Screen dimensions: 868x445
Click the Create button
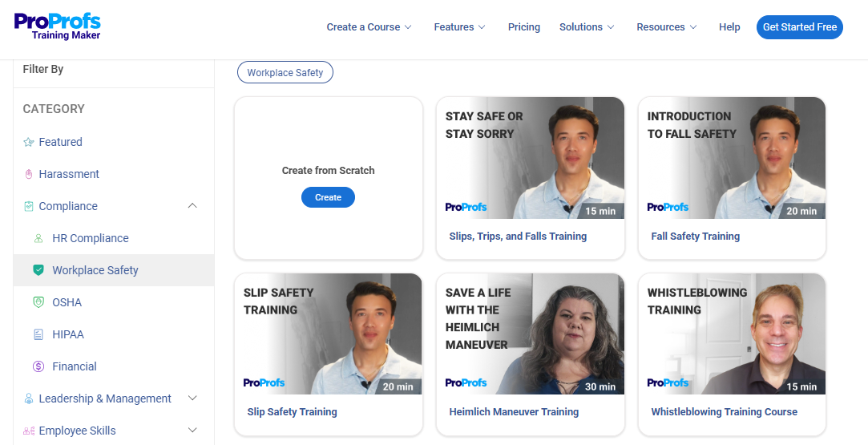click(x=328, y=197)
